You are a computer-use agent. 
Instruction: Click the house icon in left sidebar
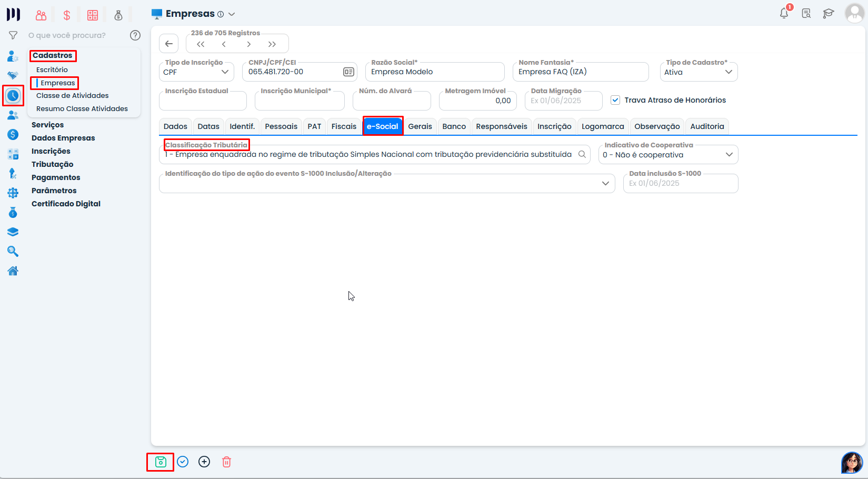pyautogui.click(x=13, y=271)
